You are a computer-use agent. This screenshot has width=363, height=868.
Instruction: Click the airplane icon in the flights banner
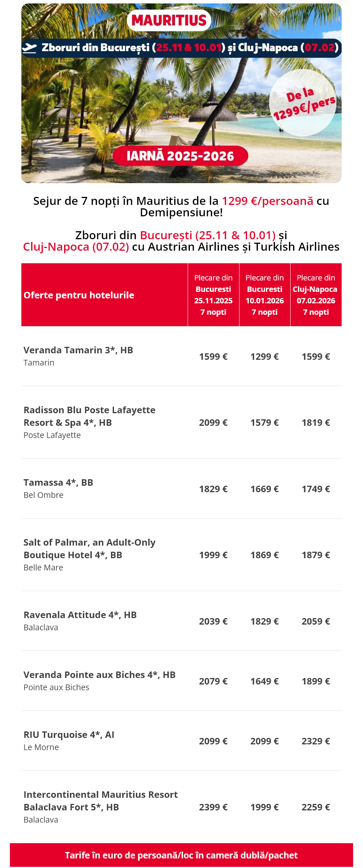click(29, 48)
